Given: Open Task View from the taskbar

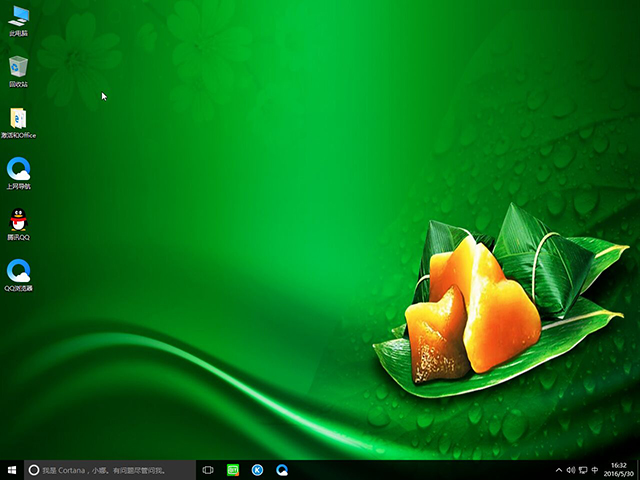Looking at the screenshot, I should pos(208,469).
